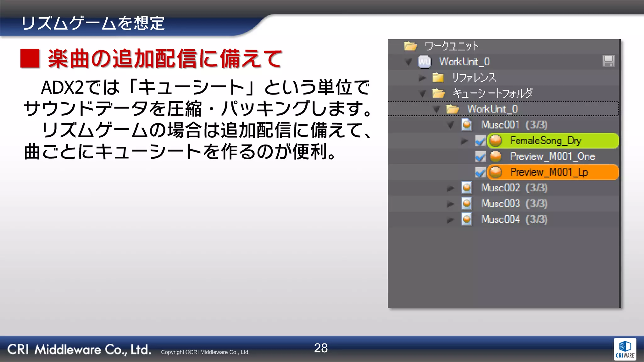Click the Musc002 cue sheet icon
Screen dimensions: 644x362
click(x=467, y=188)
